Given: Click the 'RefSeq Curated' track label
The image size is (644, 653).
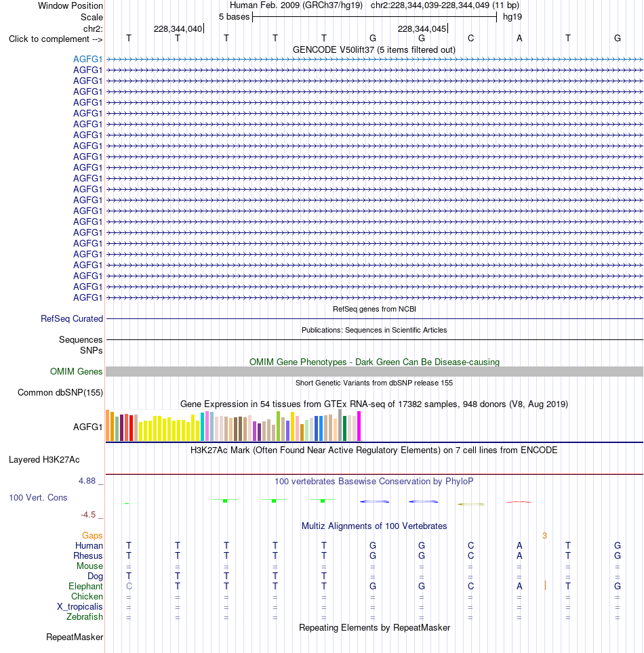Looking at the screenshot, I should 72,318.
